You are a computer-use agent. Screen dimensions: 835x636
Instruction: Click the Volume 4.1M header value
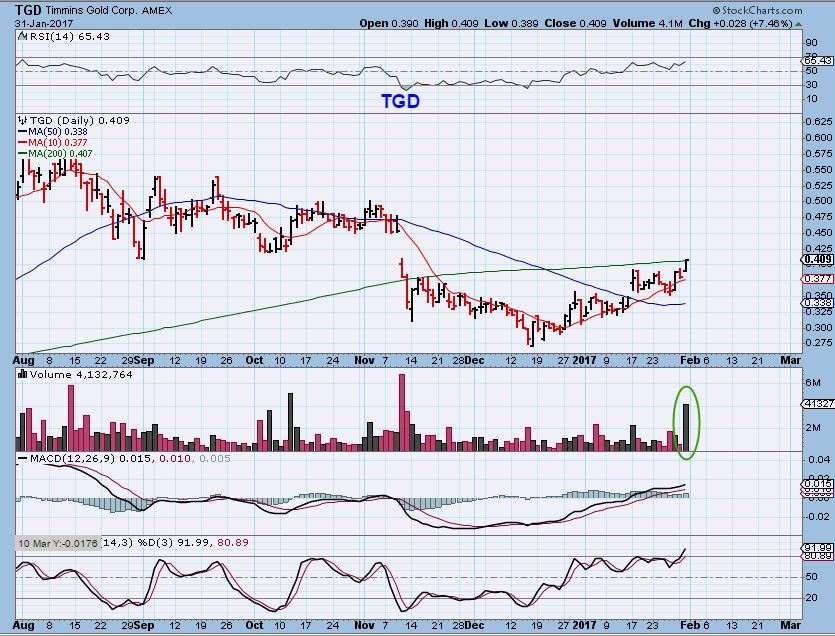(x=648, y=23)
